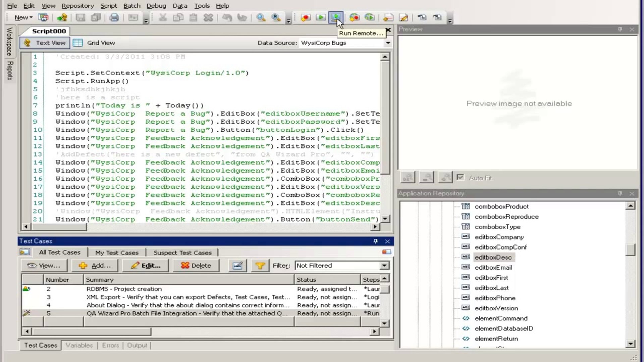This screenshot has width=644, height=362.
Task: Open the Debug menu
Action: (x=156, y=6)
